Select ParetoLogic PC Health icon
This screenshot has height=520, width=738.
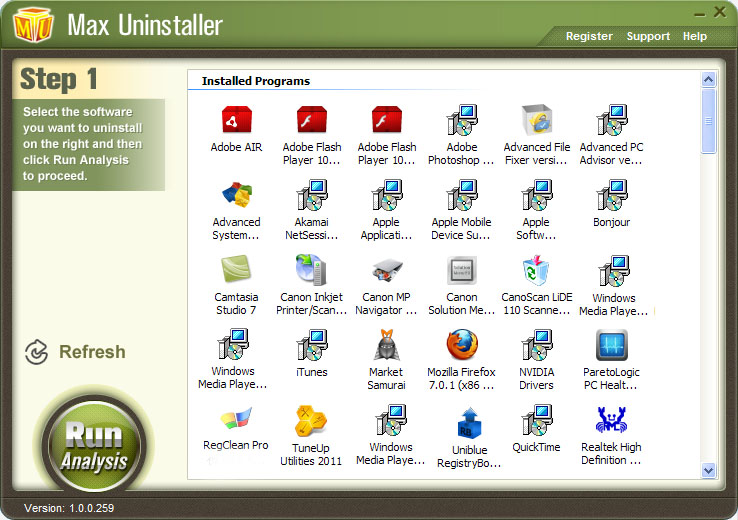tap(612, 345)
